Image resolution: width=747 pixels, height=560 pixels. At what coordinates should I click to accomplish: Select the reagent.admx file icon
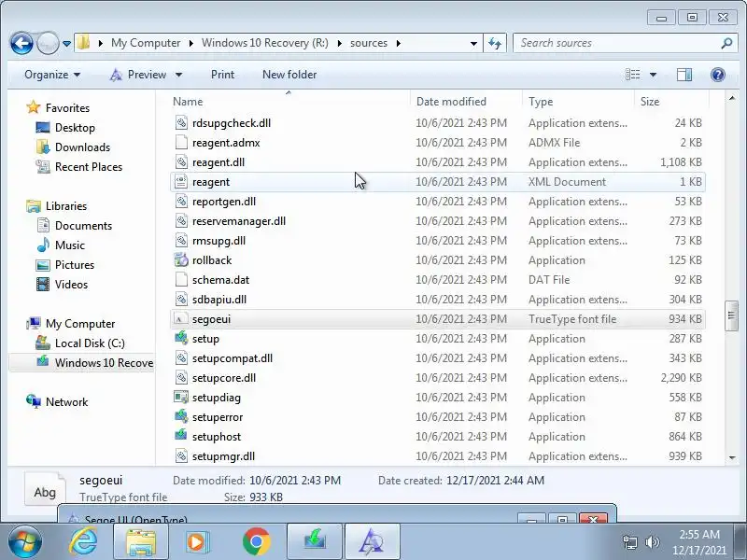coord(181,143)
